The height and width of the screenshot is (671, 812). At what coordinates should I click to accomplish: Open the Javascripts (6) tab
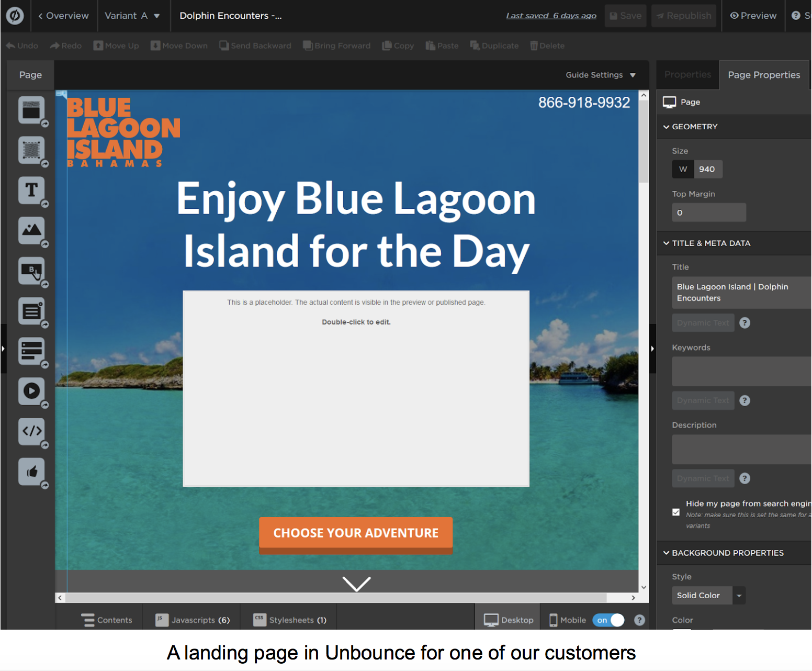193,620
